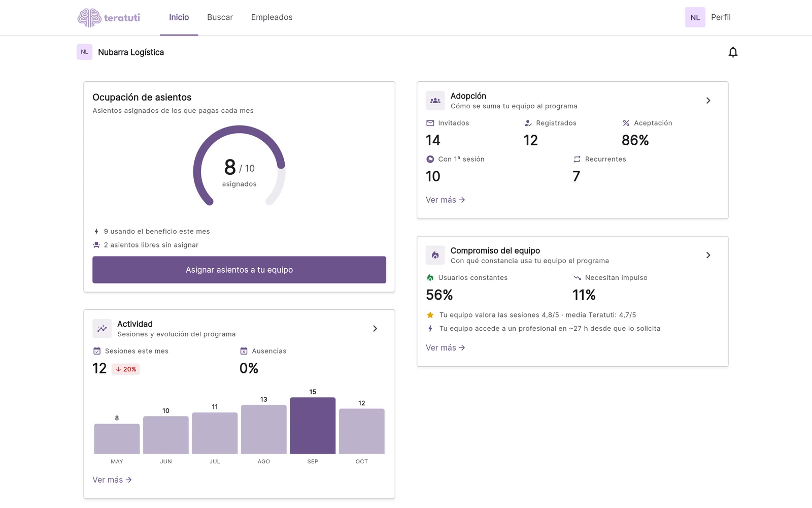Viewport: 812px width, 508px height.
Task: Expand the Compromiso del equipo chevron
Action: (x=708, y=255)
